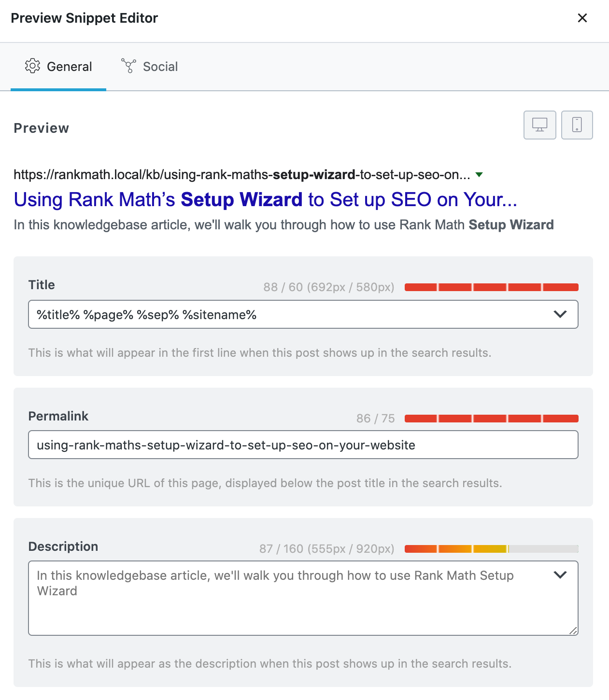Click the General tab gear icon
The image size is (609, 700).
click(x=32, y=66)
